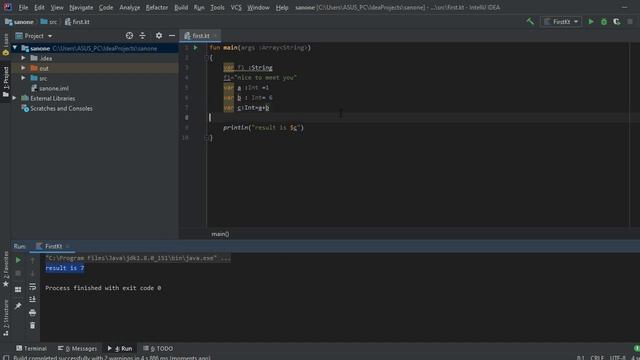Open the Messages tool window

tap(77, 349)
